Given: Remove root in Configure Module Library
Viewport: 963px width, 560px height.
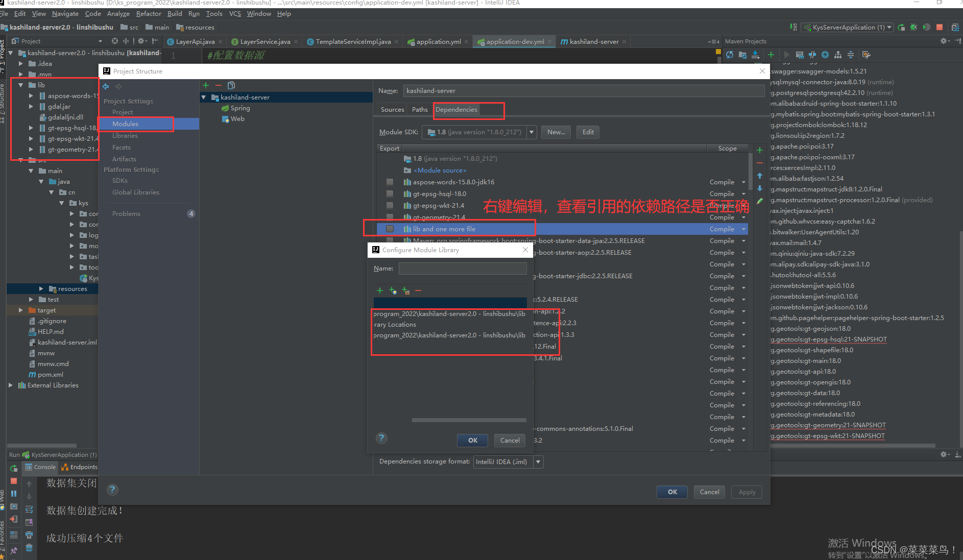Looking at the screenshot, I should coord(418,290).
